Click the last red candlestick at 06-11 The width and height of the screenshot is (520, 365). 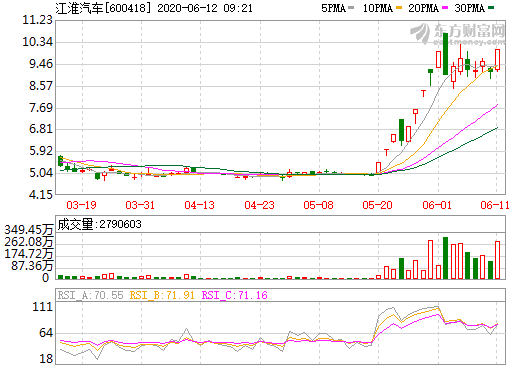tap(497, 60)
